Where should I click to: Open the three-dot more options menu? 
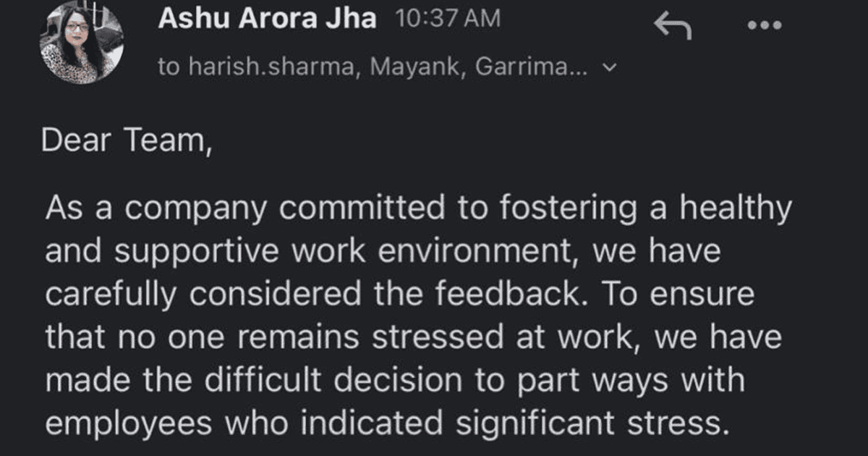pos(765,25)
